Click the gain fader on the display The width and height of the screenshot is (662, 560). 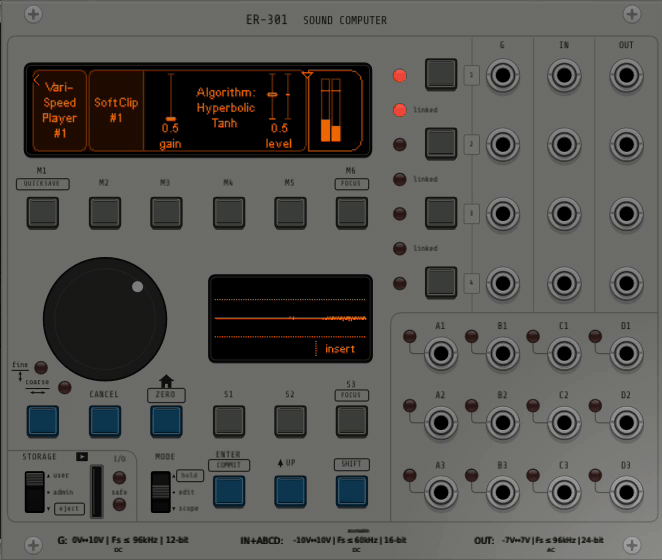(x=171, y=97)
